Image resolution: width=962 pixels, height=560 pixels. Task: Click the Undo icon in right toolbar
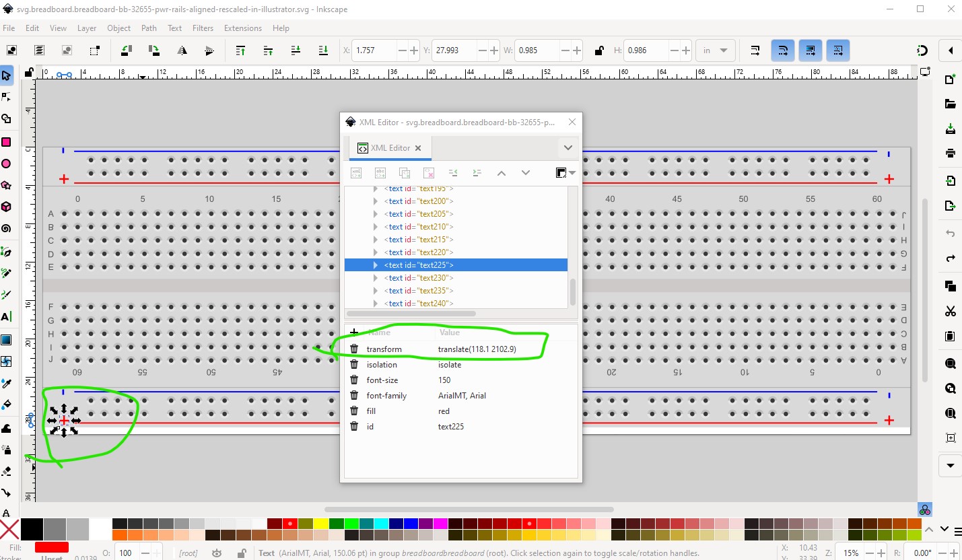coord(951,234)
